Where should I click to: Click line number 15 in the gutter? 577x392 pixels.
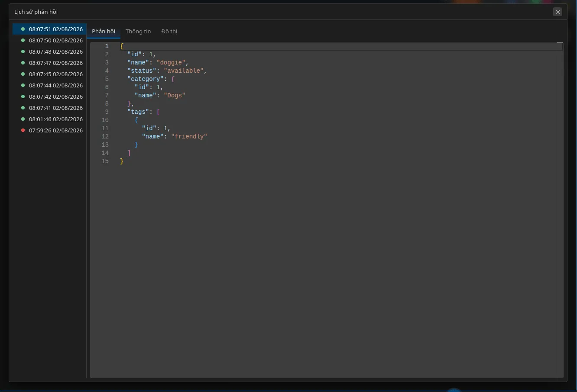pos(105,161)
